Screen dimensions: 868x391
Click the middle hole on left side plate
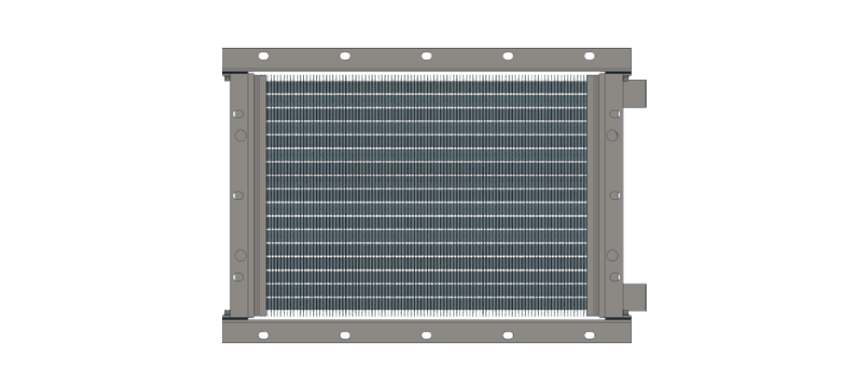(x=239, y=195)
